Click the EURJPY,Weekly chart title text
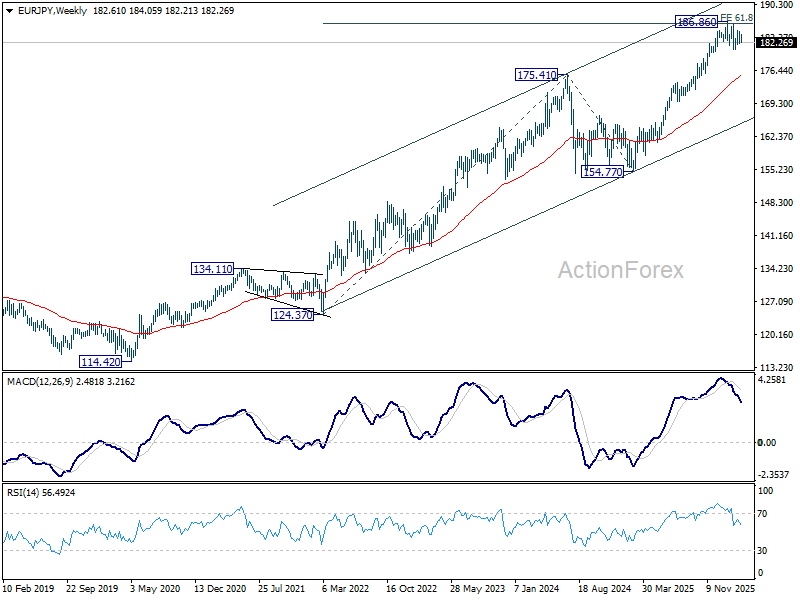Screen dimensions: 800x600 53,11
